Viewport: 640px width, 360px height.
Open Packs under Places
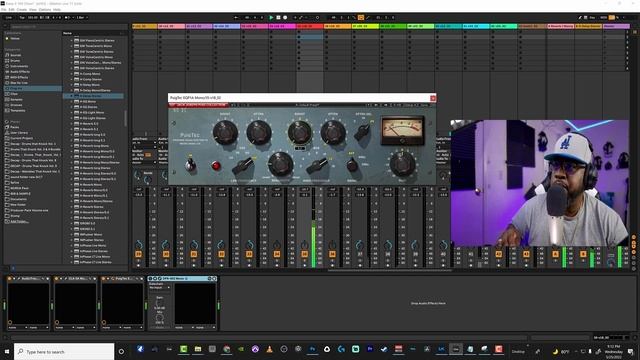[15, 127]
